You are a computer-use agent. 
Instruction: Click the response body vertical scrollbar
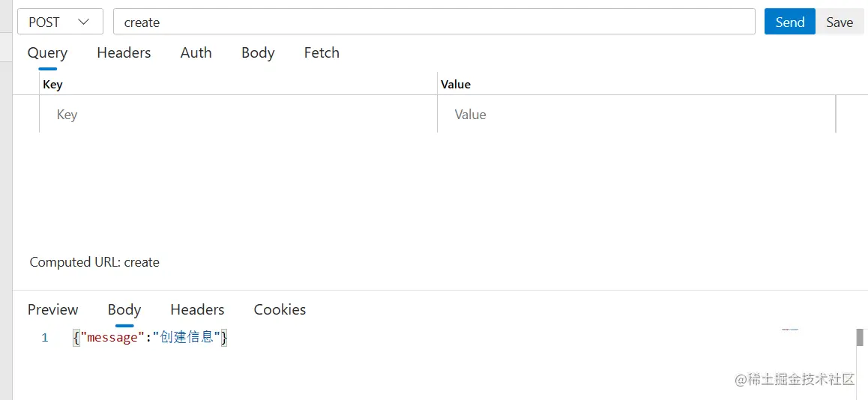click(x=860, y=338)
